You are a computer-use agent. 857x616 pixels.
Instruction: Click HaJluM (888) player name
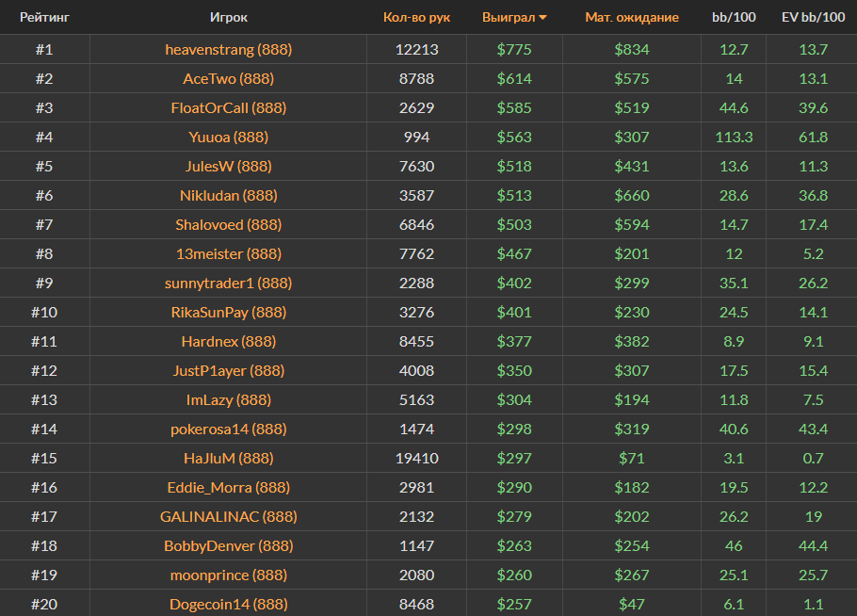pyautogui.click(x=228, y=458)
